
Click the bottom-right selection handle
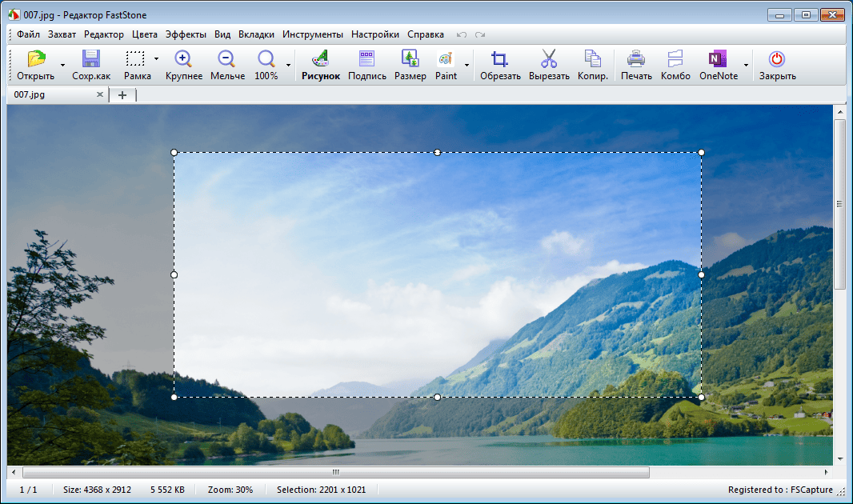click(x=701, y=398)
